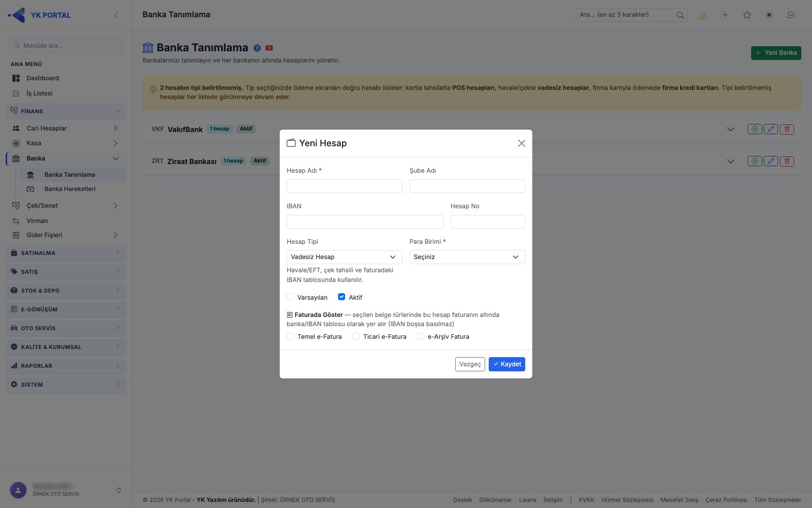Open the Hesap Tipi dropdown
This screenshot has height=508, width=812.
point(345,257)
